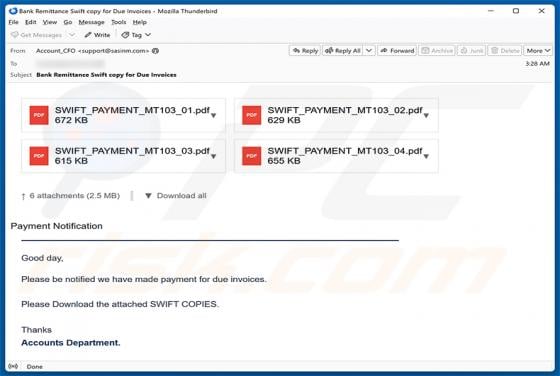Open PDF icon of SWIFT_PAYMENT_MT103_03.pdf

pyautogui.click(x=39, y=156)
